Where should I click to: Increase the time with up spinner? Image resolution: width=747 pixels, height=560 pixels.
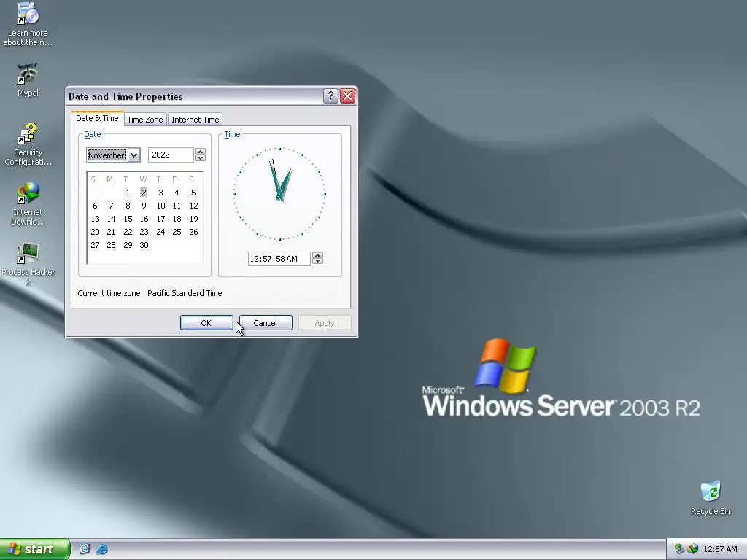[318, 255]
